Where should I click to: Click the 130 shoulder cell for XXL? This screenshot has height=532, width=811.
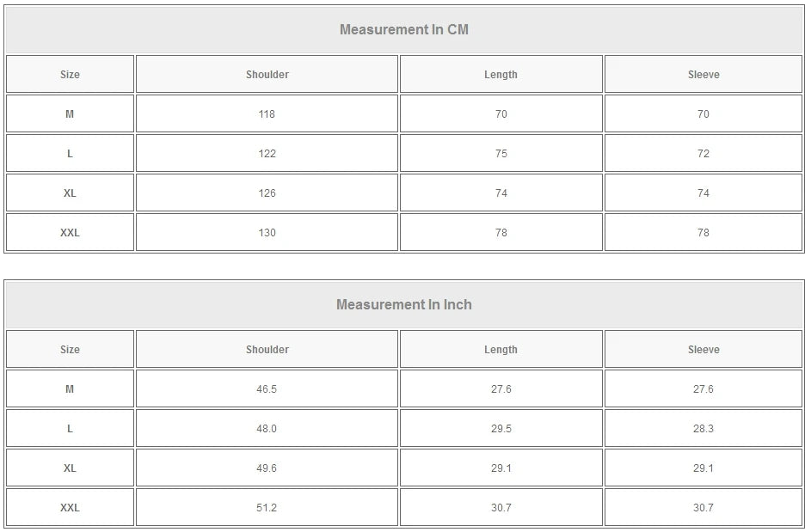pyautogui.click(x=267, y=233)
